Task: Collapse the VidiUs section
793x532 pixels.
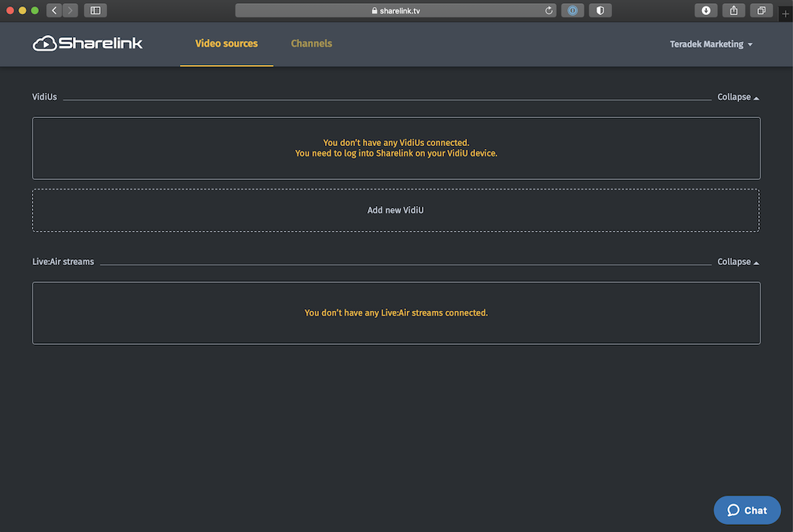Action: pyautogui.click(x=737, y=98)
